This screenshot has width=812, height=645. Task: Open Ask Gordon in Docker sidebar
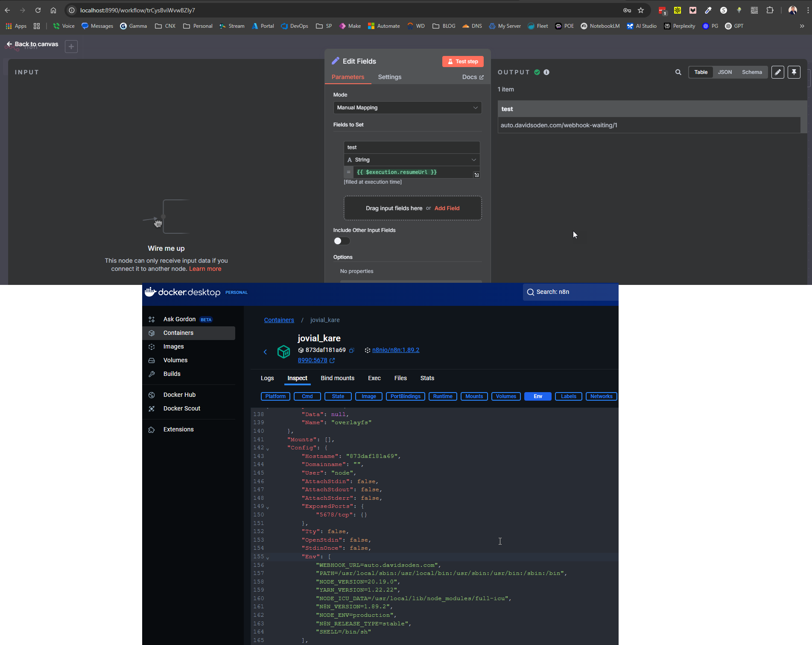tap(188, 320)
